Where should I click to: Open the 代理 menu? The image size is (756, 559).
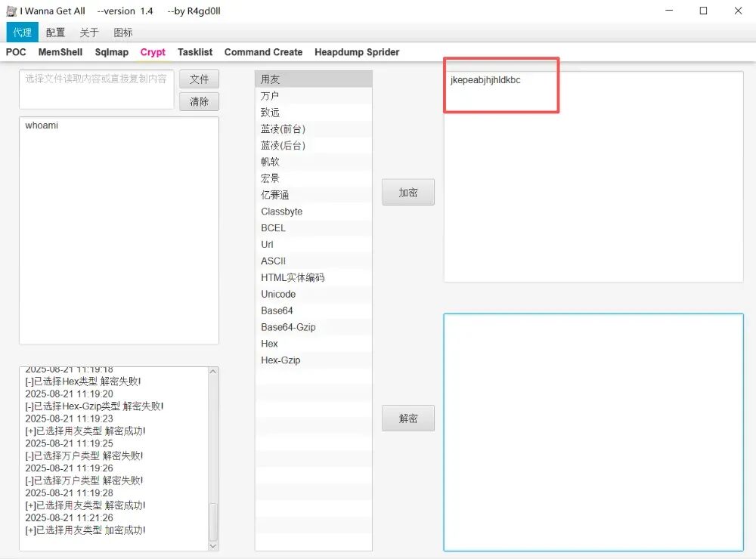point(22,32)
